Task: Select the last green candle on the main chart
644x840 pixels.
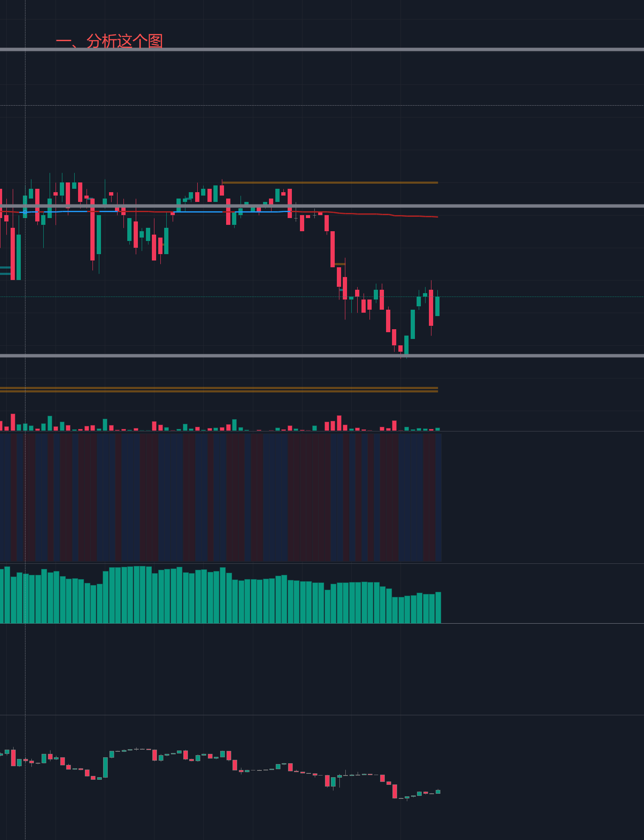Action: point(437,306)
